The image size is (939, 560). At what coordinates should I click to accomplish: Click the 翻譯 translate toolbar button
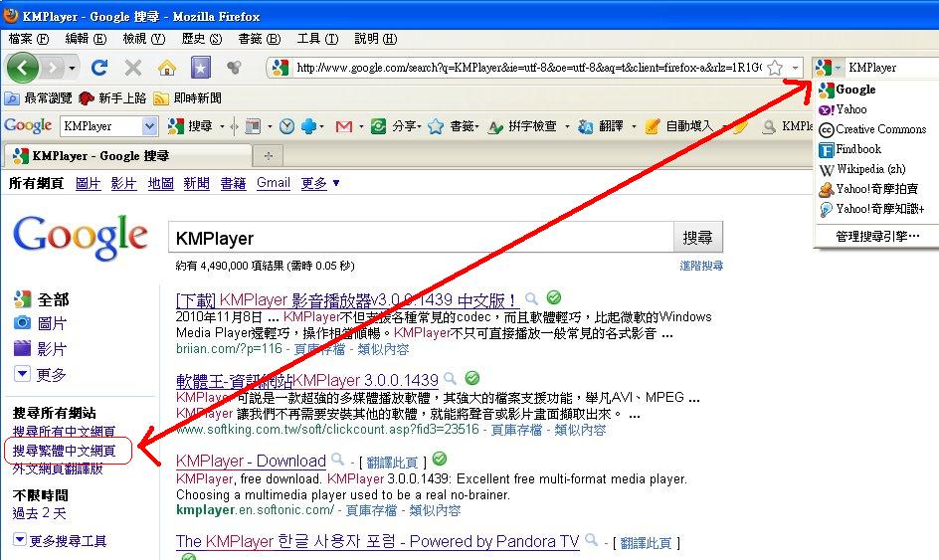point(602,126)
